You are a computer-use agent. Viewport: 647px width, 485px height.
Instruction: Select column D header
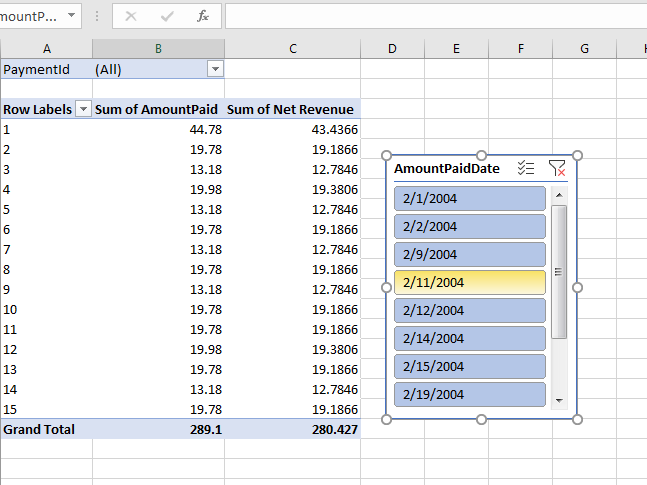coord(392,49)
